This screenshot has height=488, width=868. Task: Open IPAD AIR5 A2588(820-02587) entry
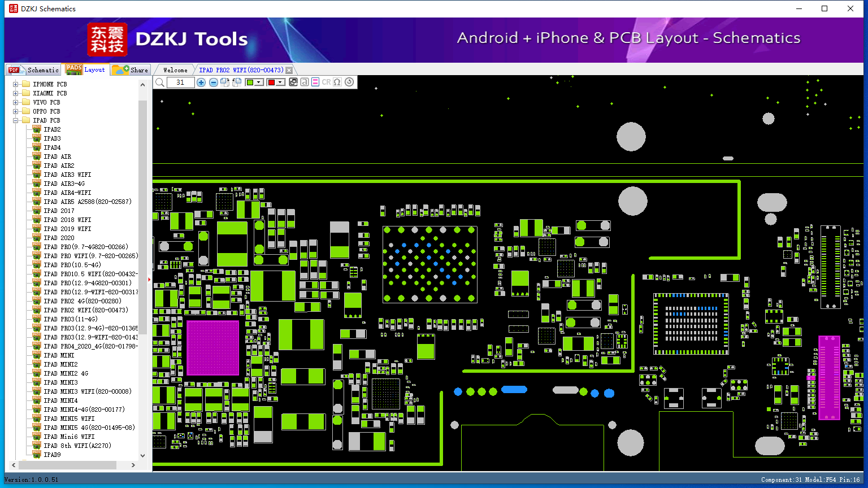(x=88, y=202)
